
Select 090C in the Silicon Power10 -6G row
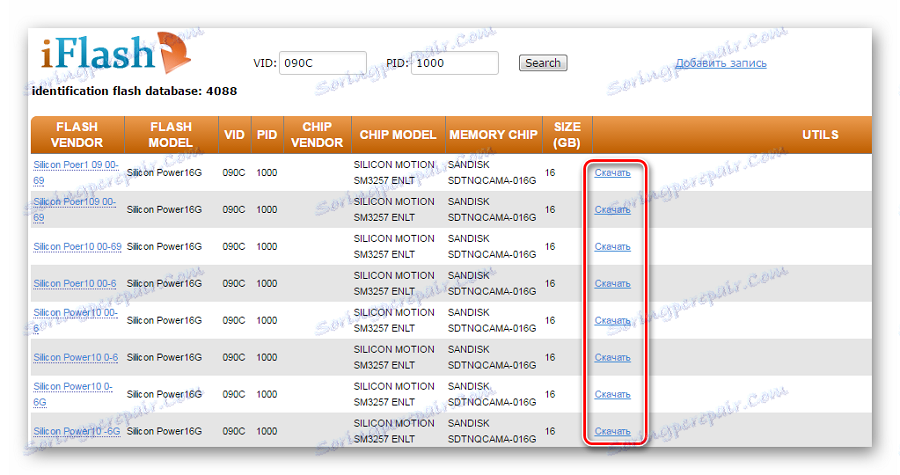pyautogui.click(x=234, y=431)
